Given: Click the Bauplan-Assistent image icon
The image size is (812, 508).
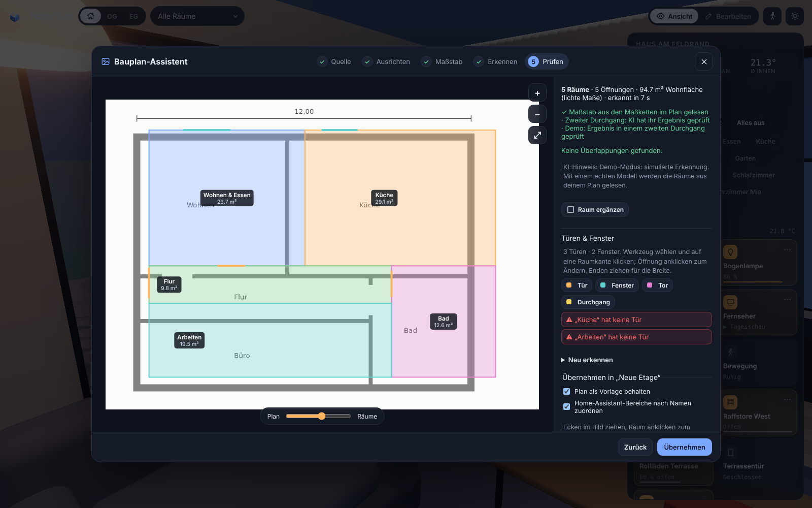Looking at the screenshot, I should [106, 61].
